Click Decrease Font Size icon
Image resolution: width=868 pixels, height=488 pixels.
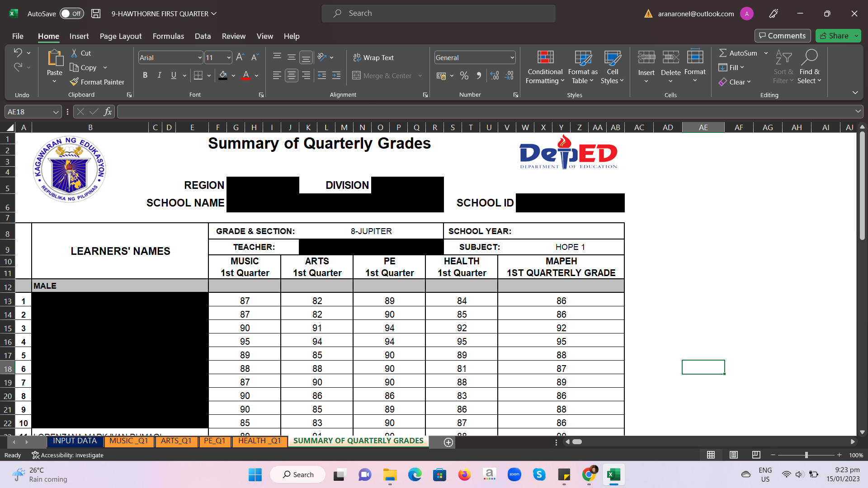pyautogui.click(x=255, y=57)
